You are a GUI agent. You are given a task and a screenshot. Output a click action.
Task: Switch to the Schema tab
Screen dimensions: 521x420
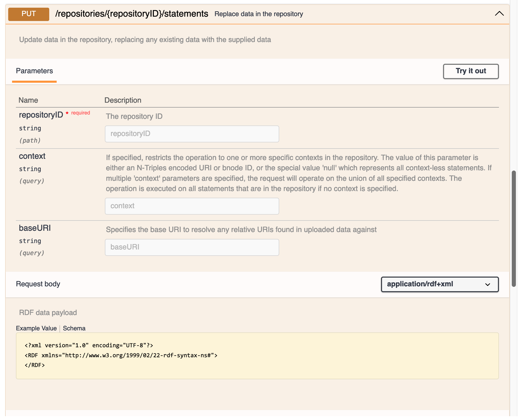click(x=74, y=328)
